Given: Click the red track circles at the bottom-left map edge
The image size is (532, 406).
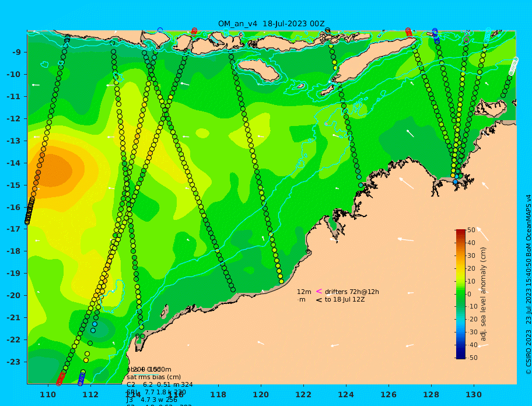Looking at the screenshot, I should [x=61, y=378].
